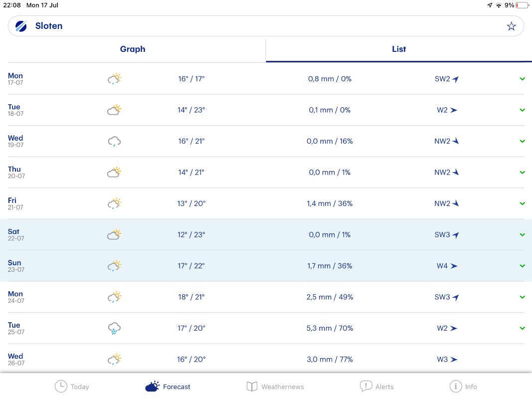The image size is (532, 399).
Task: Click the SW3 wind arrow on Sat 22-07
Action: pyautogui.click(x=455, y=235)
